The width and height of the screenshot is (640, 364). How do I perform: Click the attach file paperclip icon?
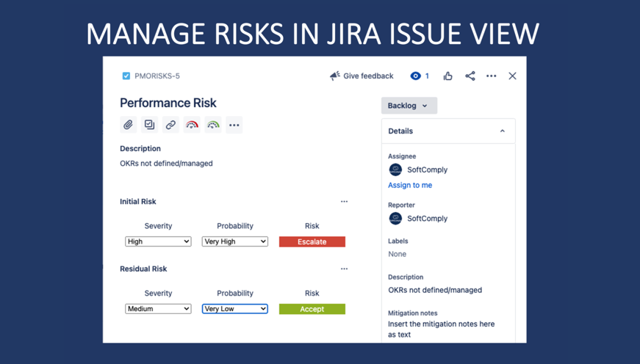[128, 125]
